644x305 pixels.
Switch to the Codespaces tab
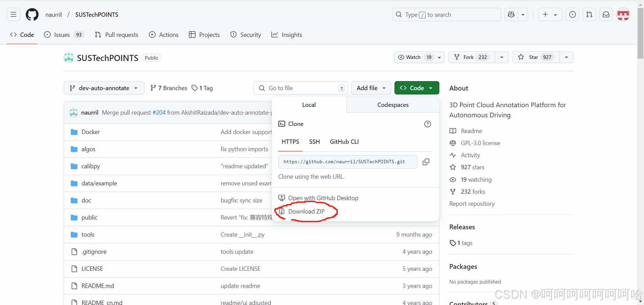pyautogui.click(x=393, y=105)
